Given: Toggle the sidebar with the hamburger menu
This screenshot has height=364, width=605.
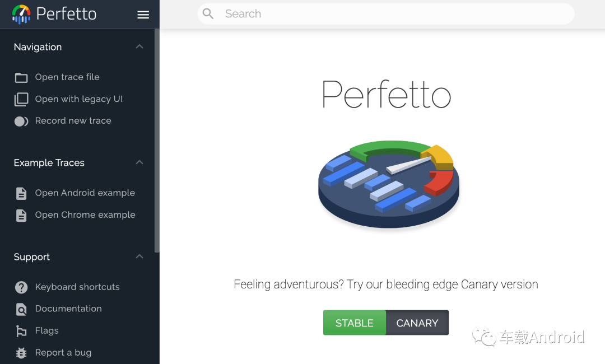Looking at the screenshot, I should 143,15.
